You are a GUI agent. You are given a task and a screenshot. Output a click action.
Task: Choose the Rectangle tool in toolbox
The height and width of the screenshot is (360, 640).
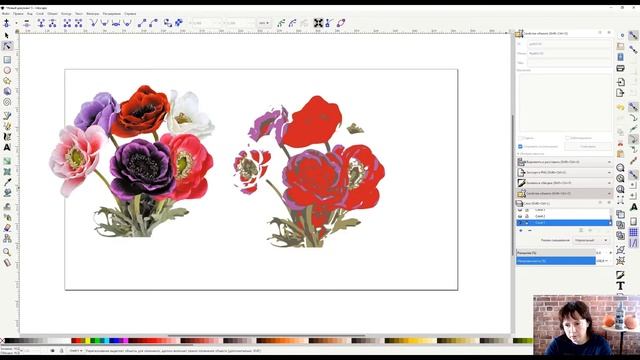click(x=7, y=60)
